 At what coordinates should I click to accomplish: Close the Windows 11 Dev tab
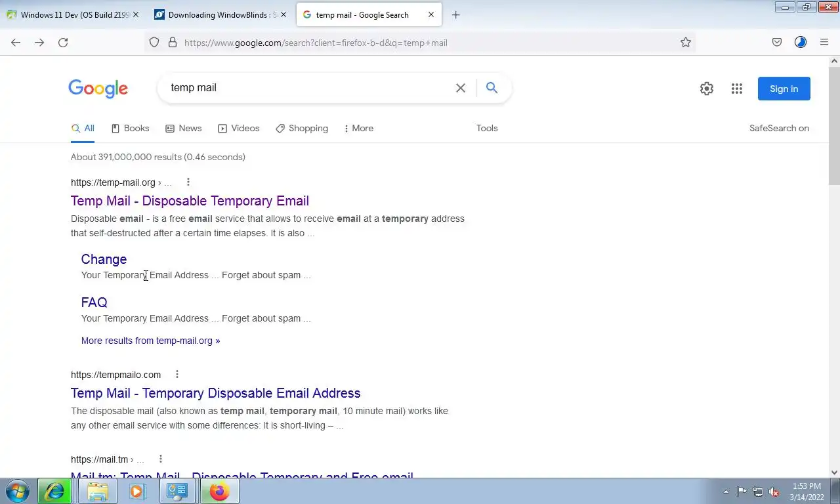(136, 14)
